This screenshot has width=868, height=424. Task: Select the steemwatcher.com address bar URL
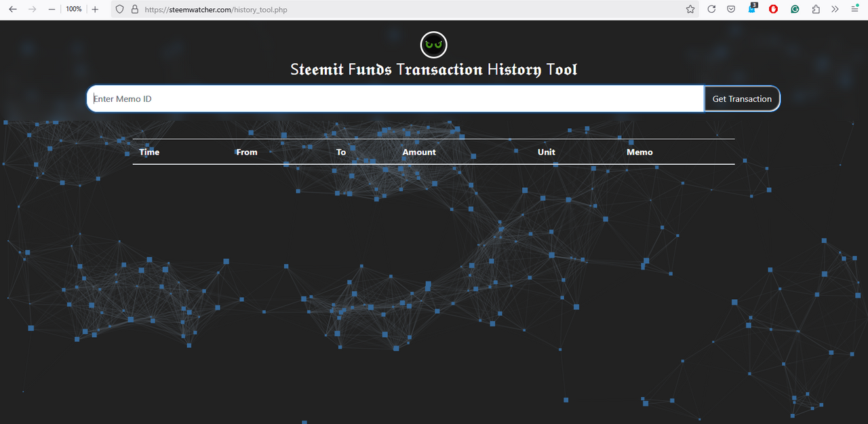[x=216, y=10]
